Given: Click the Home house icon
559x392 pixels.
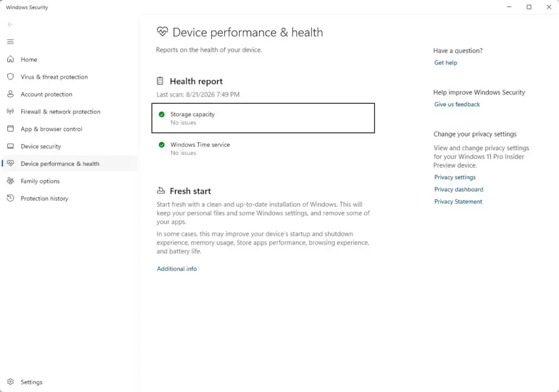Looking at the screenshot, I should [x=10, y=59].
